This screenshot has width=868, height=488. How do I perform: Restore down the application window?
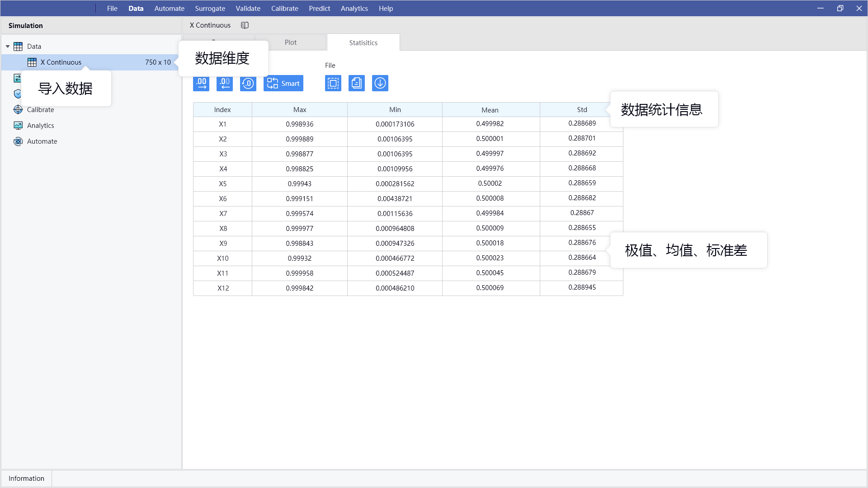(x=840, y=8)
